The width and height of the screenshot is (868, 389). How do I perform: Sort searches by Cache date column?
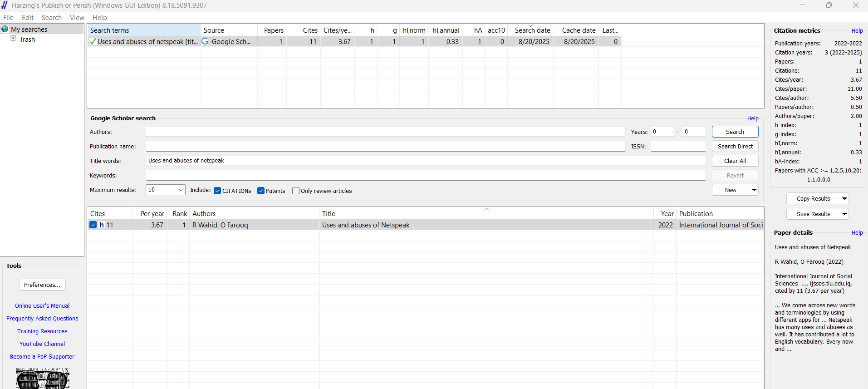pyautogui.click(x=576, y=30)
